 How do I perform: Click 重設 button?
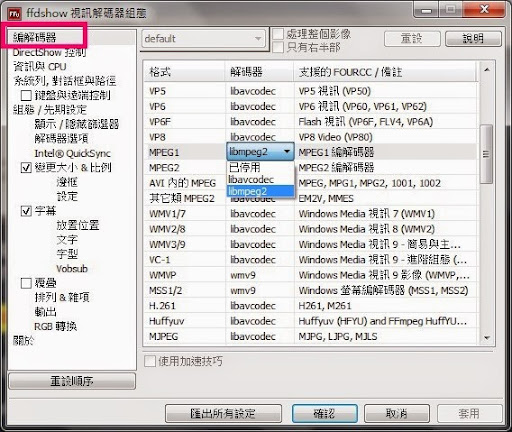coord(412,39)
